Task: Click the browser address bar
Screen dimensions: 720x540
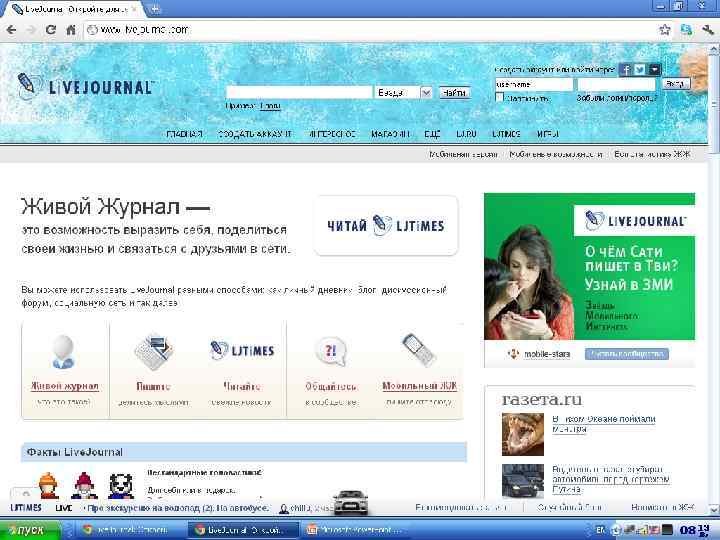Action: click(x=370, y=30)
